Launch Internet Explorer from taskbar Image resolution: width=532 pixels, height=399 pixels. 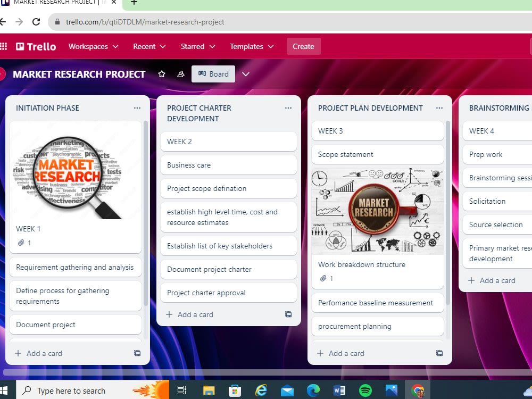coord(261,390)
